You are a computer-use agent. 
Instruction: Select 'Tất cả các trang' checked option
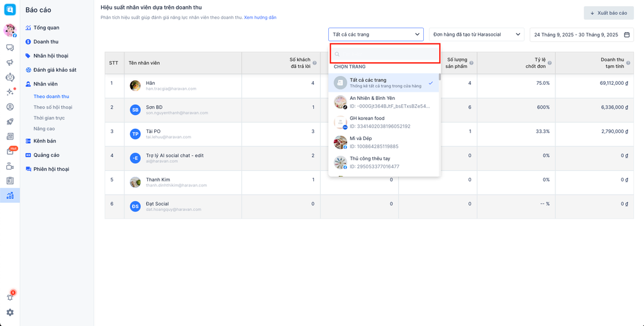click(384, 83)
